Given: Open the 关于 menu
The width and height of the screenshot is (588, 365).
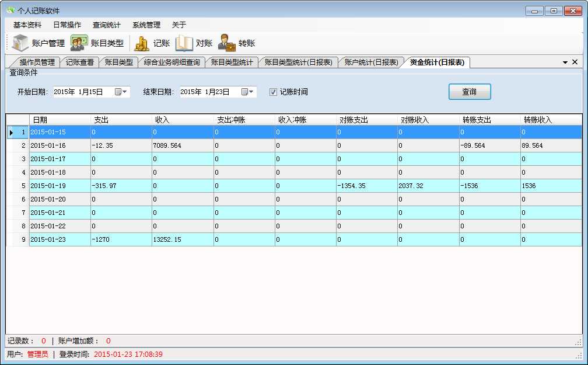Looking at the screenshot, I should 179,25.
